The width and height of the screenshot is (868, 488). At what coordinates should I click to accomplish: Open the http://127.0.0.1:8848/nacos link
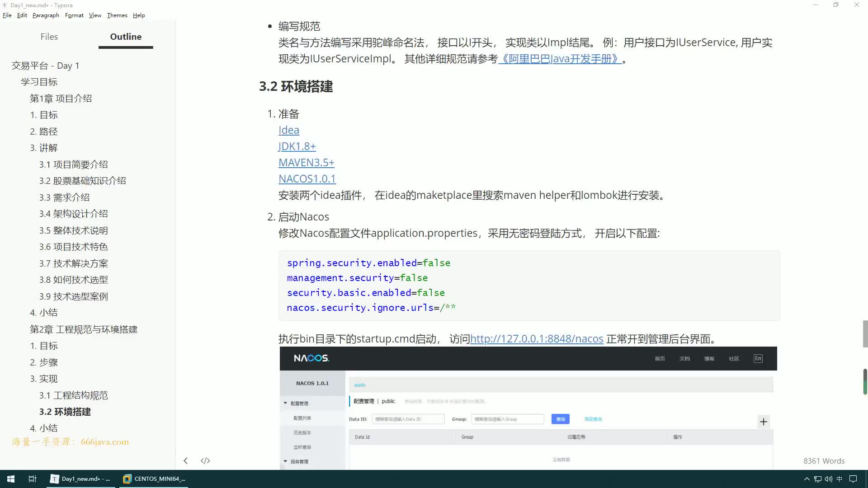tap(537, 339)
